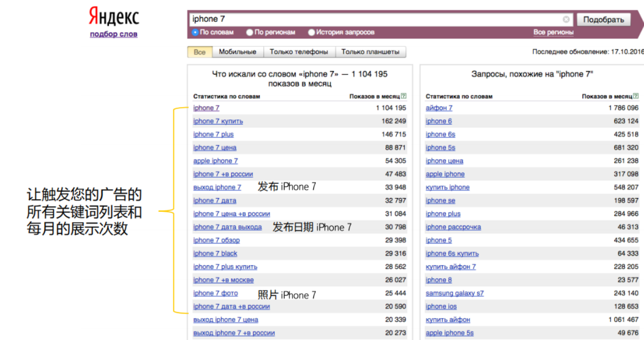Open the 'apple iphone' similar query link
The height and width of the screenshot is (340, 644).
pos(445,174)
